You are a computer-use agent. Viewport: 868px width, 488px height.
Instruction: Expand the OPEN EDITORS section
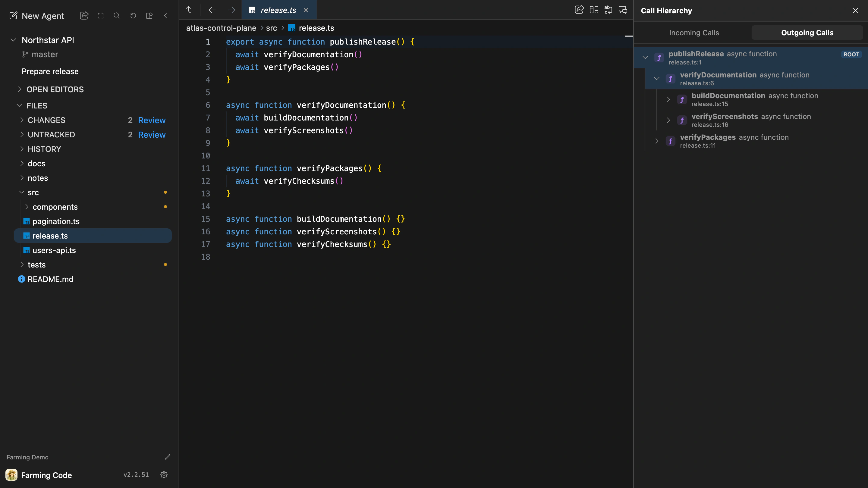tap(20, 89)
